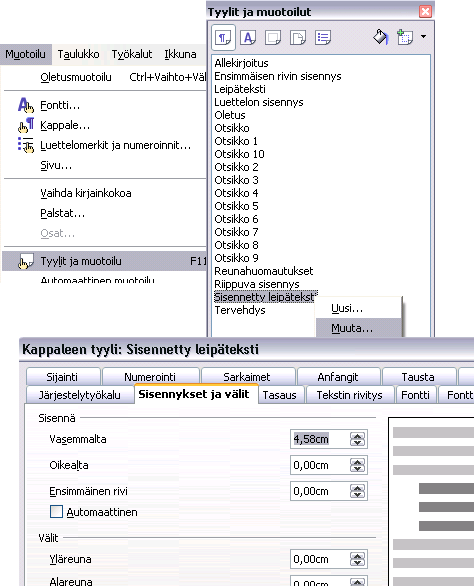Switch to the Sijainti tab
The width and height of the screenshot is (476, 588).
coord(63,376)
